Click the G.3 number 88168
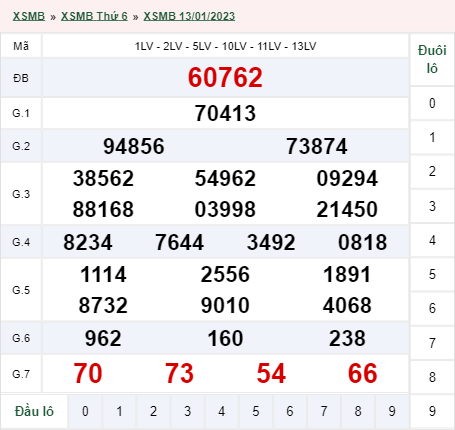The width and height of the screenshot is (455, 430). click(103, 209)
